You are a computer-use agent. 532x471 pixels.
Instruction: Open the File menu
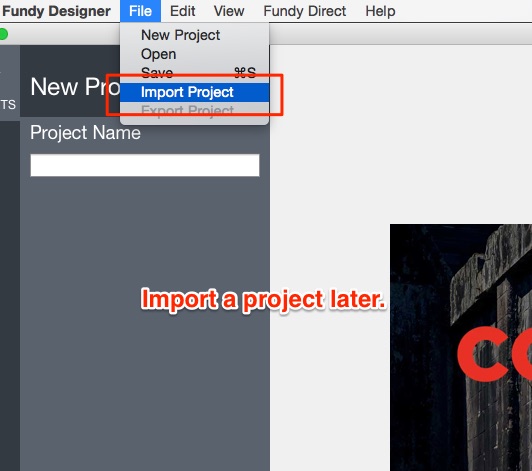tap(140, 11)
